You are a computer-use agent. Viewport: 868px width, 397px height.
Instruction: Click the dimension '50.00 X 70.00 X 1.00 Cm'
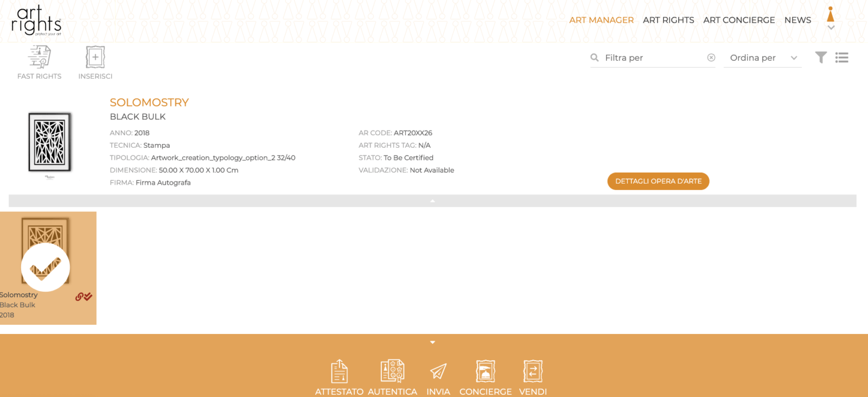(x=199, y=171)
